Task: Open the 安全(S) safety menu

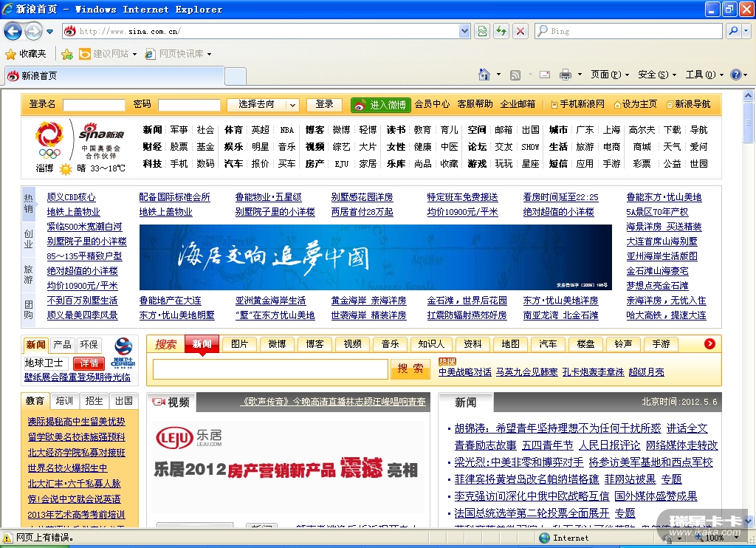Action: pyautogui.click(x=656, y=75)
